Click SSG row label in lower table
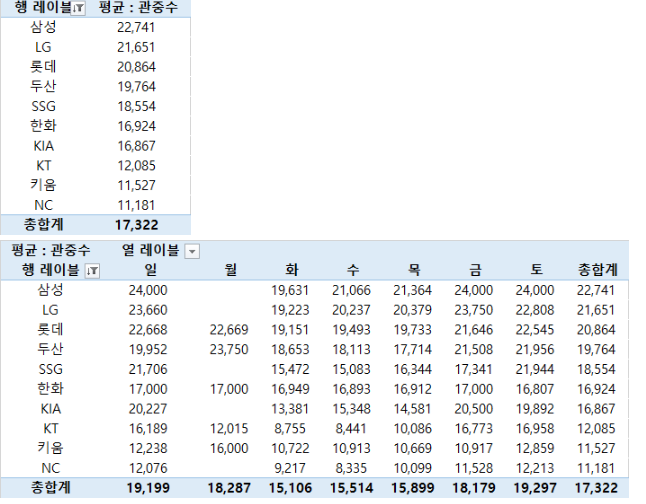 point(50,369)
